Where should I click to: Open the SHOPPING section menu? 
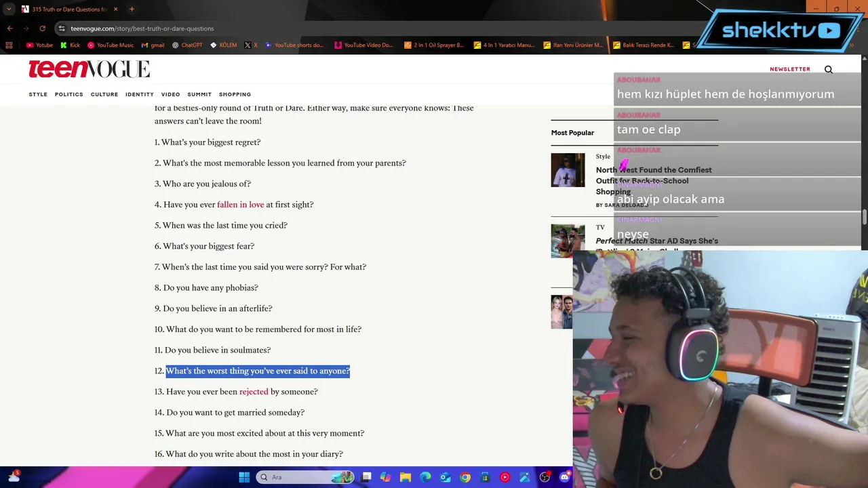point(235,94)
